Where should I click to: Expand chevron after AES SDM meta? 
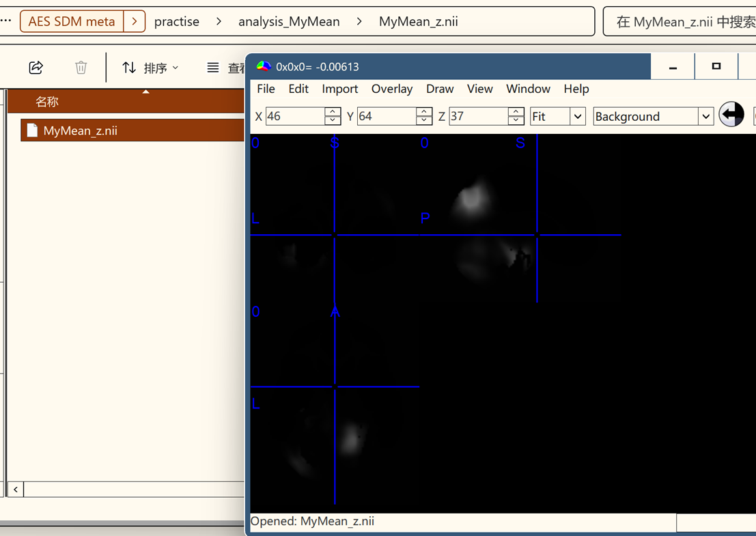135,21
